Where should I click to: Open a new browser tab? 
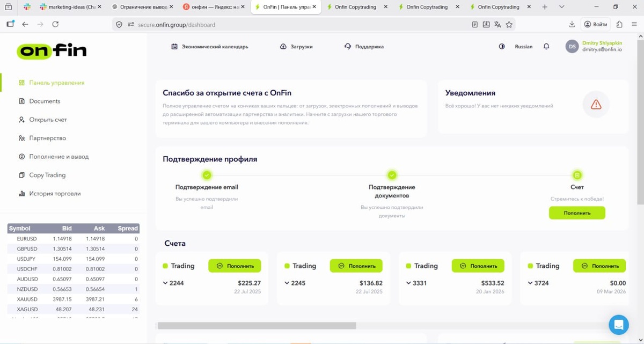coord(545,7)
